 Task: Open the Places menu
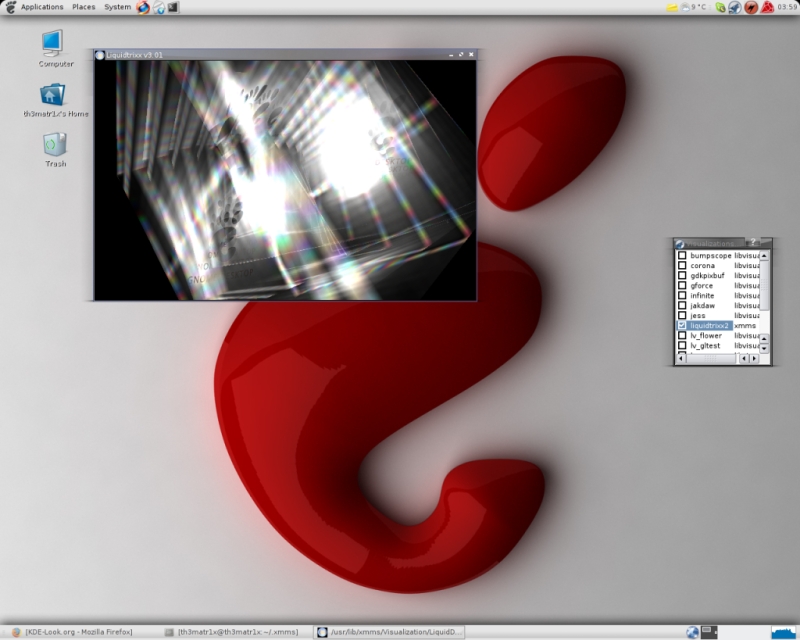[x=84, y=7]
